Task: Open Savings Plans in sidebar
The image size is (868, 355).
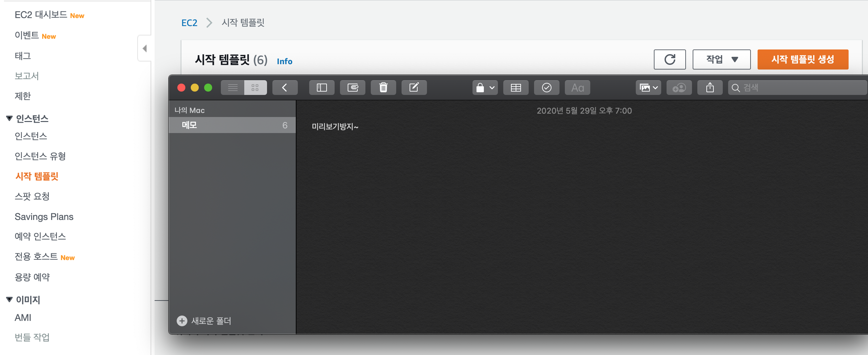Action: coord(44,217)
